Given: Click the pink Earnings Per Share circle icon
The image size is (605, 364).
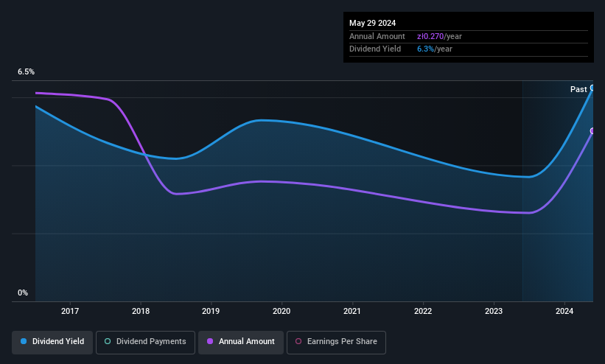Looking at the screenshot, I should 298,341.
